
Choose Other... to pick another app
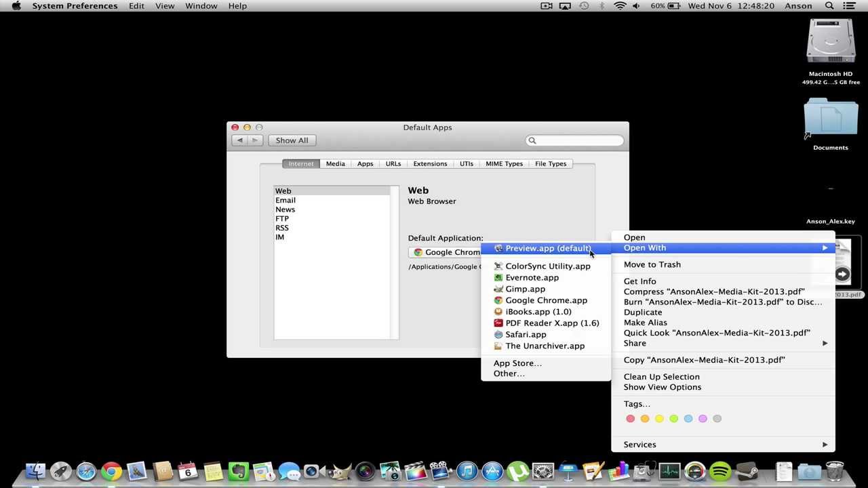point(509,373)
